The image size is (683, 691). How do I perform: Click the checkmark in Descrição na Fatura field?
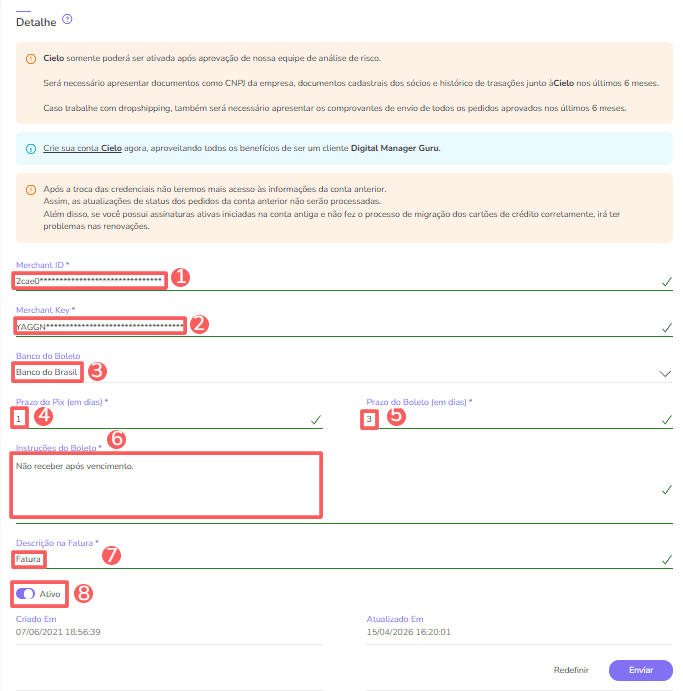[667, 559]
